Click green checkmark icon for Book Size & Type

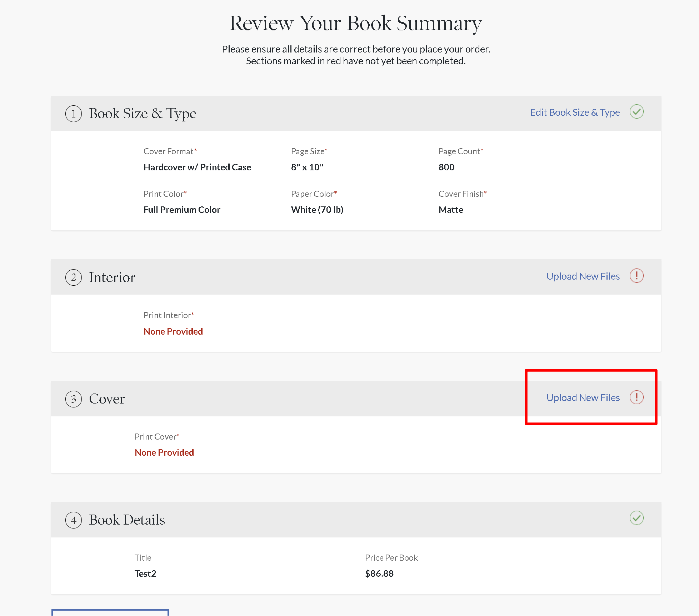click(636, 112)
